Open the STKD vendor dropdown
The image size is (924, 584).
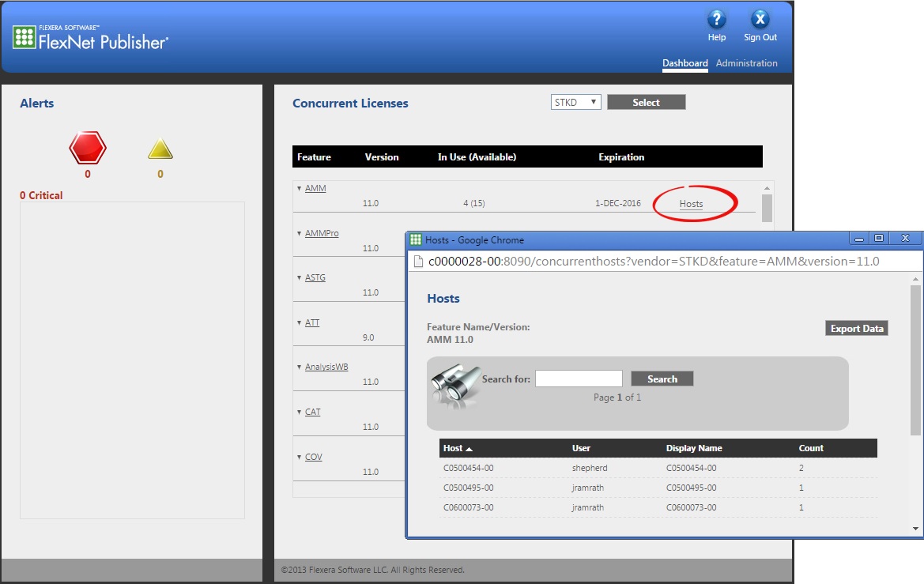[575, 102]
